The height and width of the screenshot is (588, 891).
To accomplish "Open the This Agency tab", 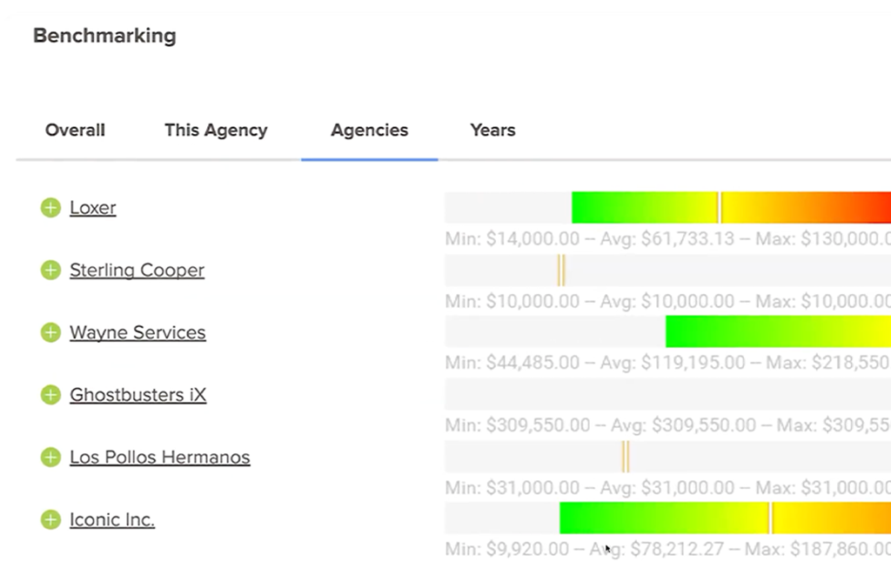I will point(216,130).
